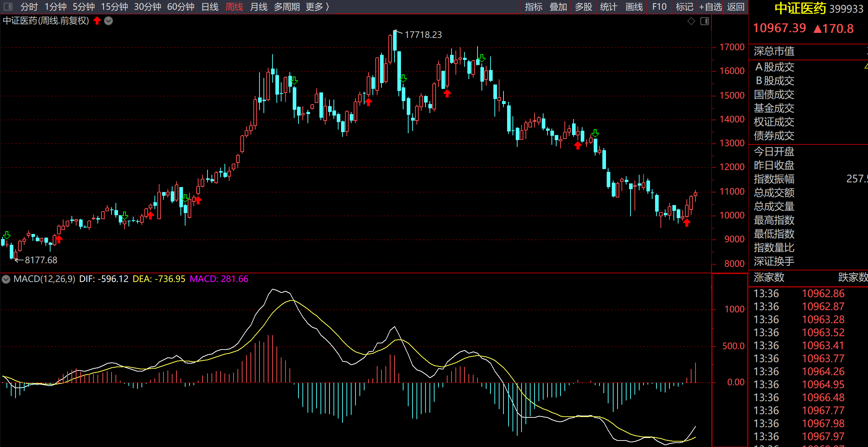Click the 399933 index code
Viewport: 868px width, 447px height.
[846, 9]
